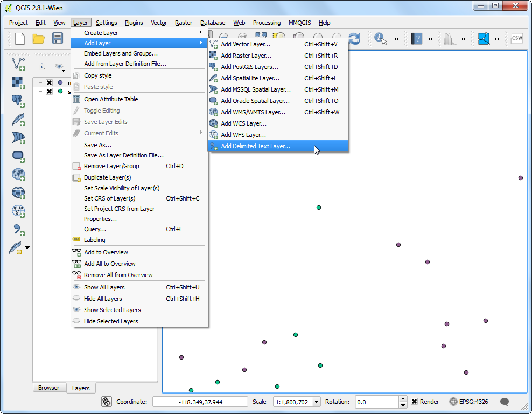Click the Add Raster Layer side toolbar icon
Screen dimensions: 532x414
pos(18,82)
